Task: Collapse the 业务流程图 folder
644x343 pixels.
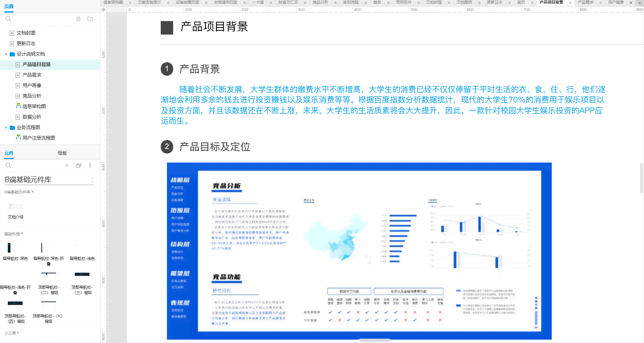Action: pos(6,128)
